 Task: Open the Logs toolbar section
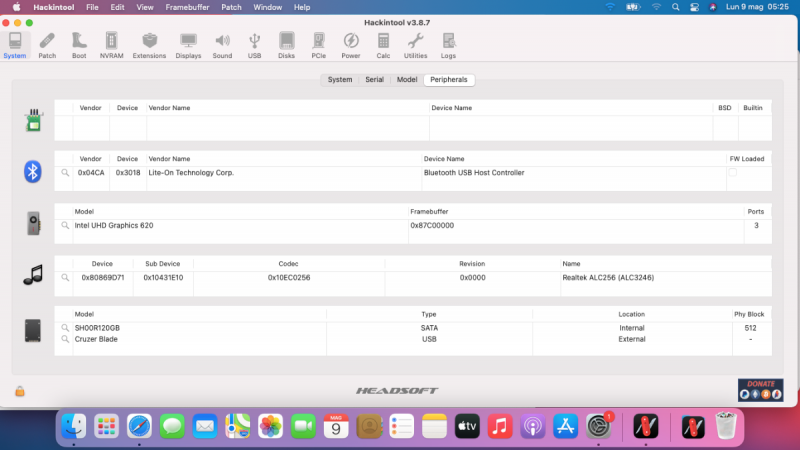pyautogui.click(x=448, y=45)
